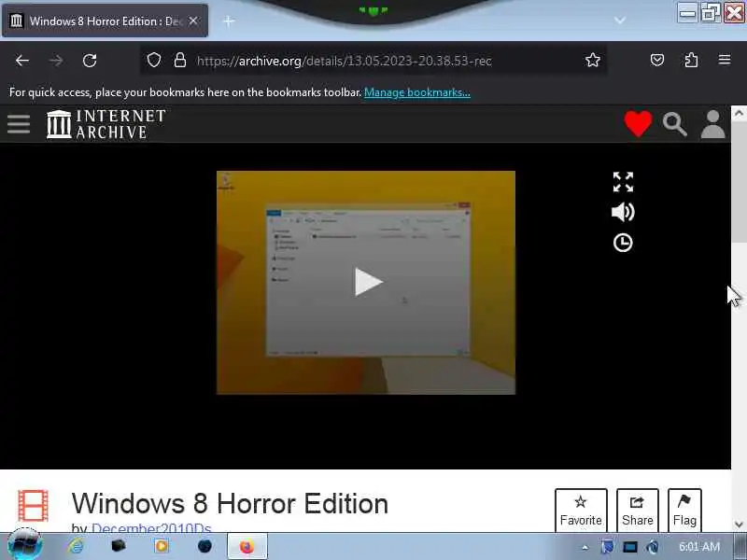Expand the list all tabs dropdown
This screenshot has height=560, width=747.
pyautogui.click(x=620, y=20)
